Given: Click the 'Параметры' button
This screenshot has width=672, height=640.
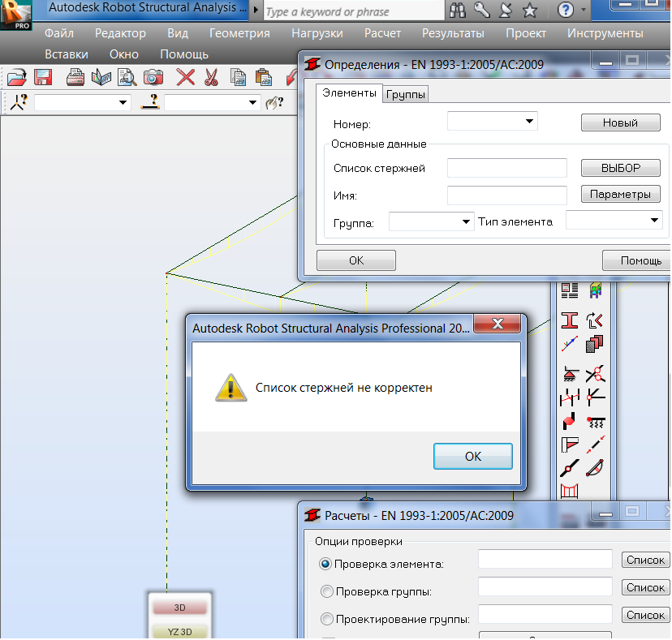Looking at the screenshot, I should (620, 194).
